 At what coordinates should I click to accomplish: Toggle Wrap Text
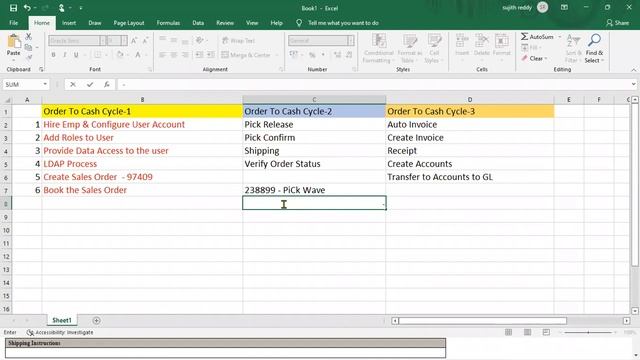[x=239, y=40]
